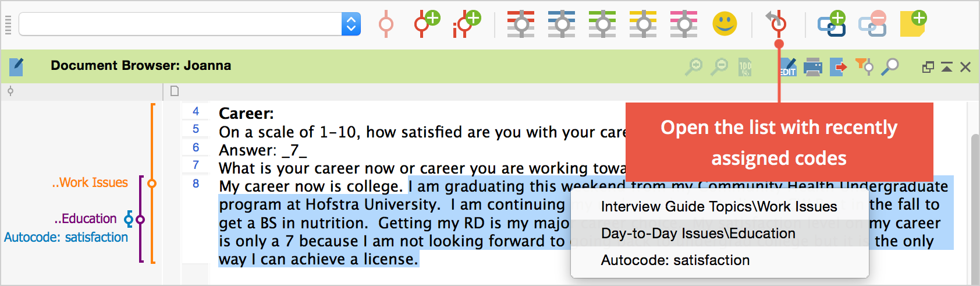The width and height of the screenshot is (980, 286).
Task: Add a new memo with the yellow note icon
Action: (x=912, y=24)
